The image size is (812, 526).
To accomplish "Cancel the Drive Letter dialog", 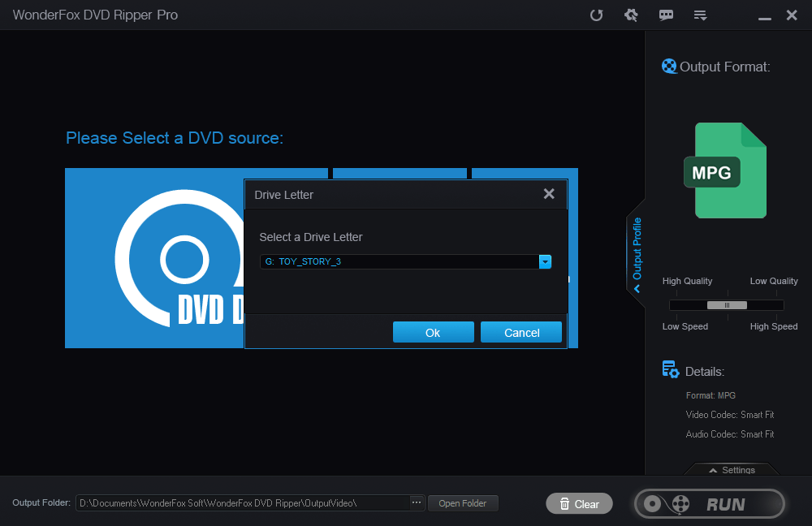I will (x=521, y=332).
